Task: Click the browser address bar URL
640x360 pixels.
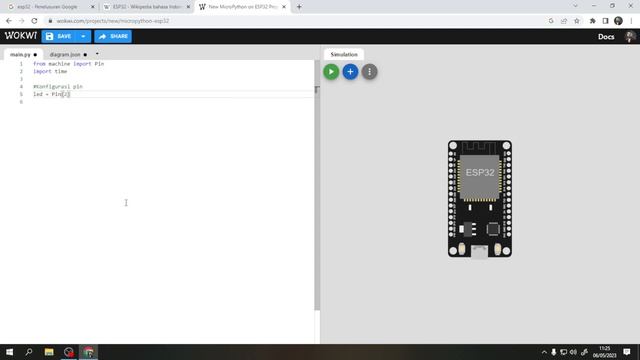Action: tap(113, 21)
